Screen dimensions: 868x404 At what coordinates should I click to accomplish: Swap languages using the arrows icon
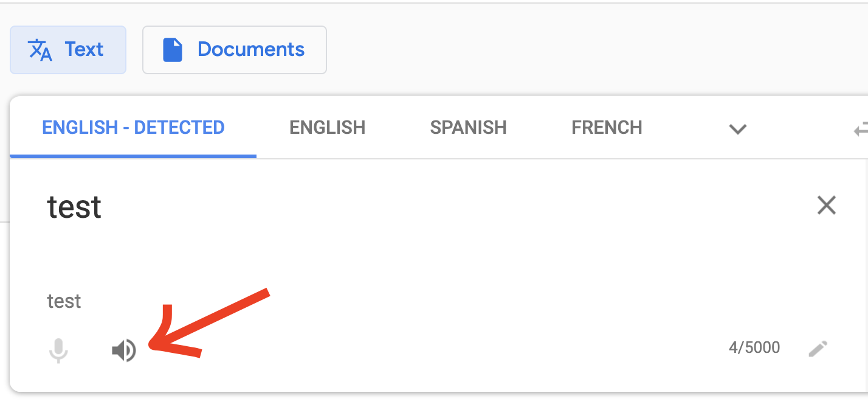(861, 128)
